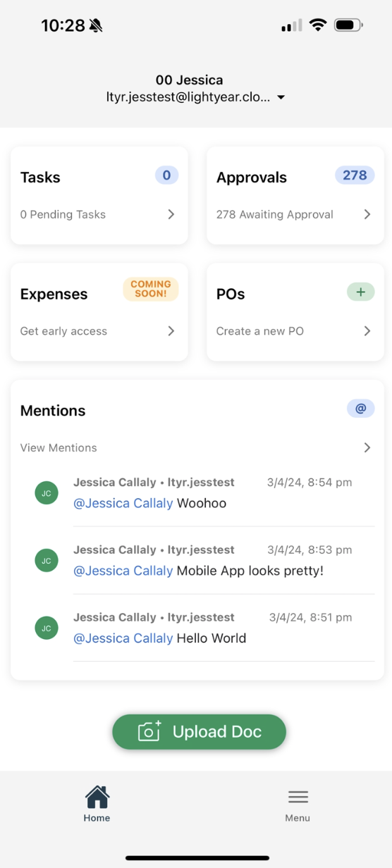Open Create a new PO chevron

(x=367, y=331)
